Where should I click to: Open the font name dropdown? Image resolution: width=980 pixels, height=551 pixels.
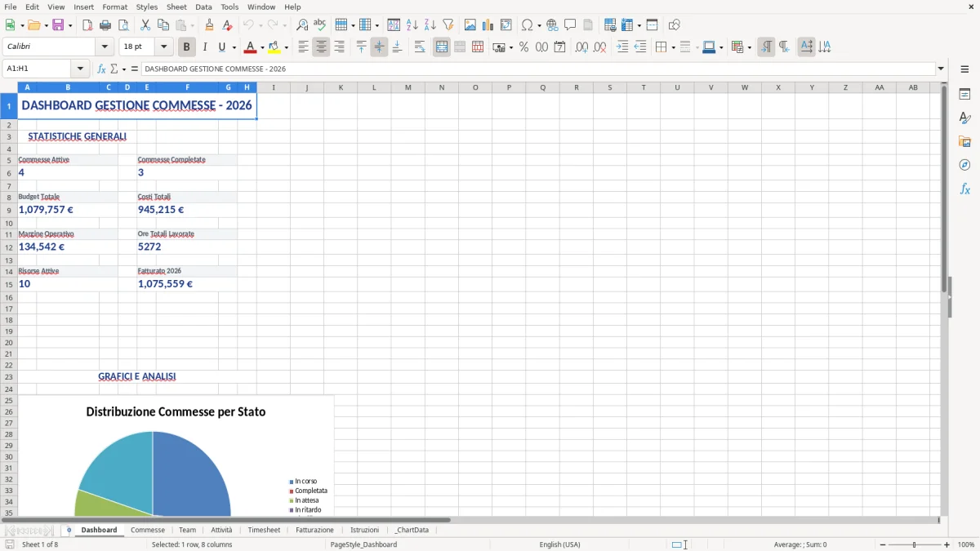click(104, 47)
